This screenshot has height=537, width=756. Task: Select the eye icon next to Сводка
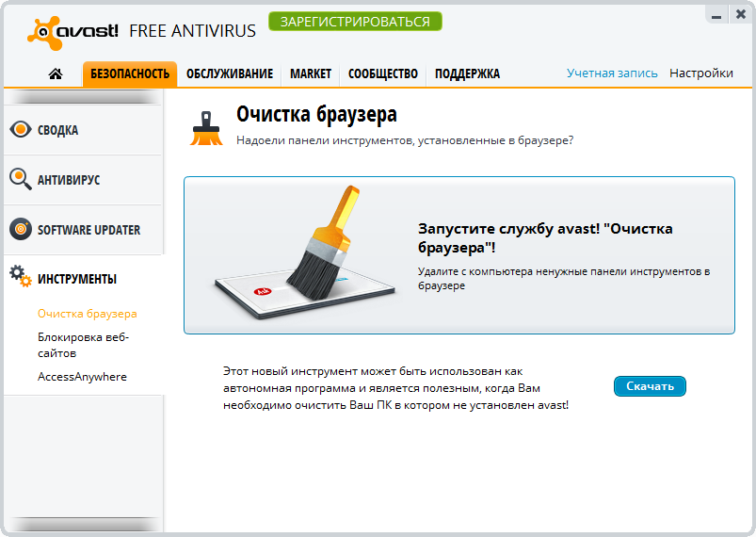(x=21, y=129)
